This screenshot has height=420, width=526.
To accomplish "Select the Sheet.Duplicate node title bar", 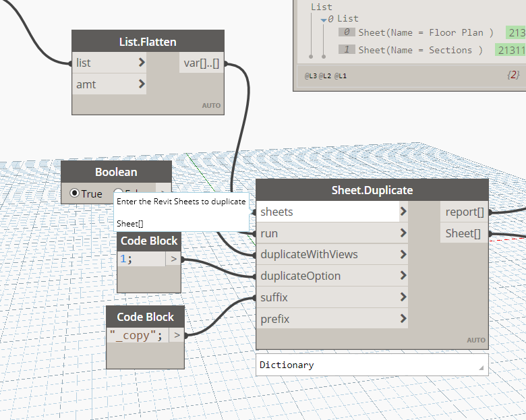I will click(372, 190).
